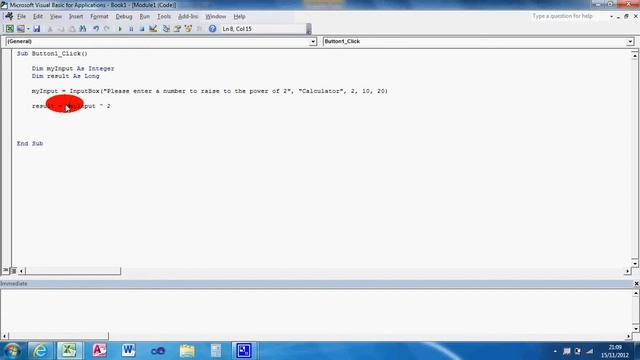
Task: Expand the Button1_Click procedure dropdown
Action: tap(630, 42)
